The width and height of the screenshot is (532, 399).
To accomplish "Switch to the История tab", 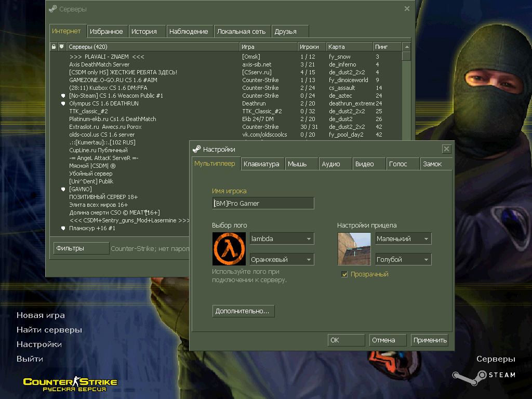I will click(x=147, y=31).
